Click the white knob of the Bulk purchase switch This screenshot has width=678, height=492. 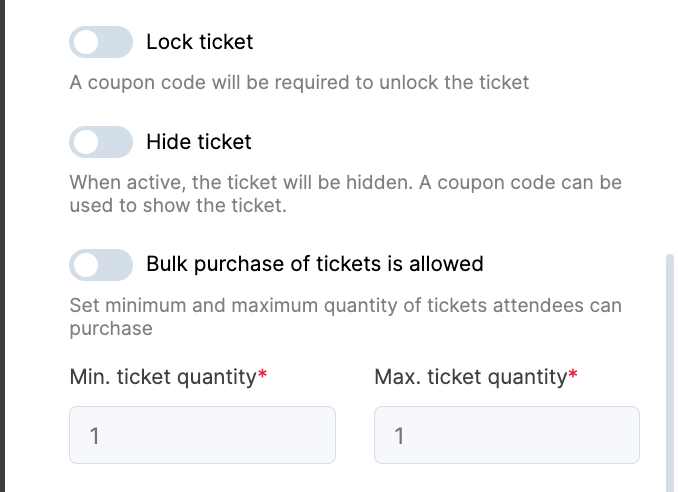tap(87, 265)
